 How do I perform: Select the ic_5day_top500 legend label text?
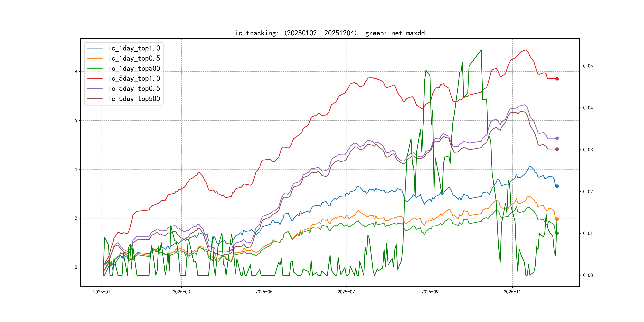point(134,99)
